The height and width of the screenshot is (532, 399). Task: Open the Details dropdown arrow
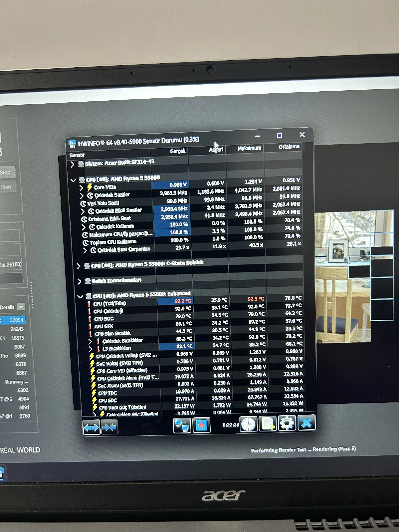(21, 307)
